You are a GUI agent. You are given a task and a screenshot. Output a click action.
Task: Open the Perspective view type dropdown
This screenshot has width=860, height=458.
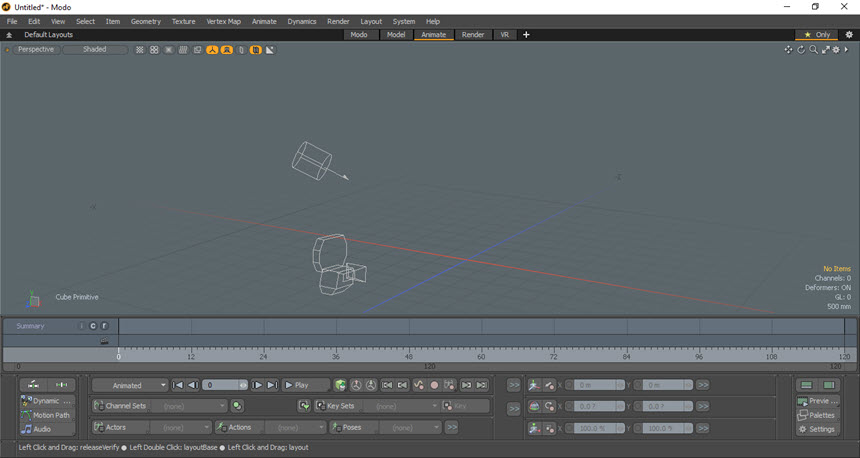coord(36,49)
